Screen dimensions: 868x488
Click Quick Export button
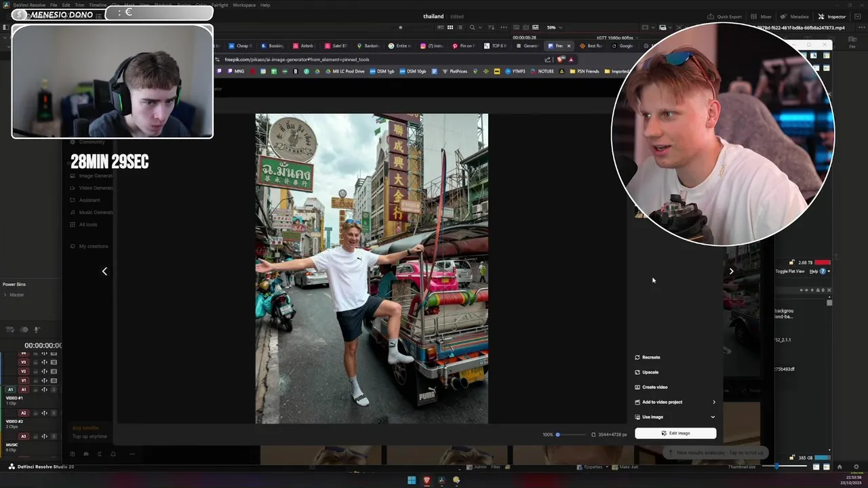tap(725, 16)
